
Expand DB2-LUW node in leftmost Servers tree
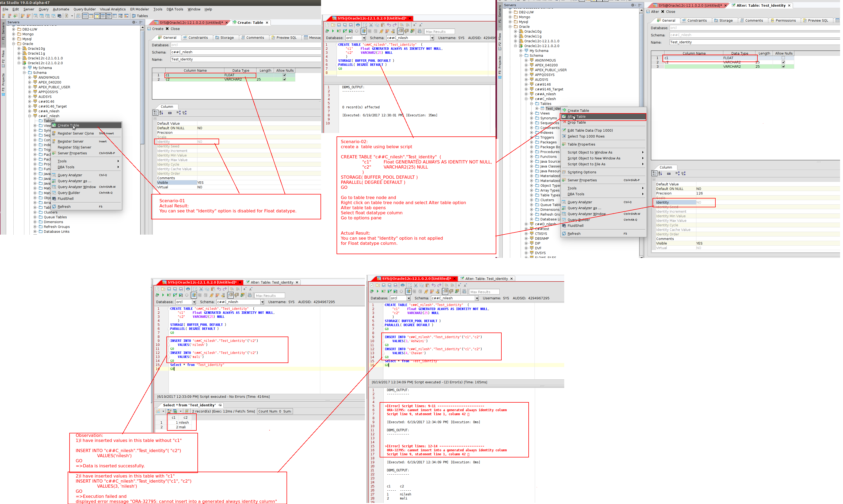tap(14, 29)
